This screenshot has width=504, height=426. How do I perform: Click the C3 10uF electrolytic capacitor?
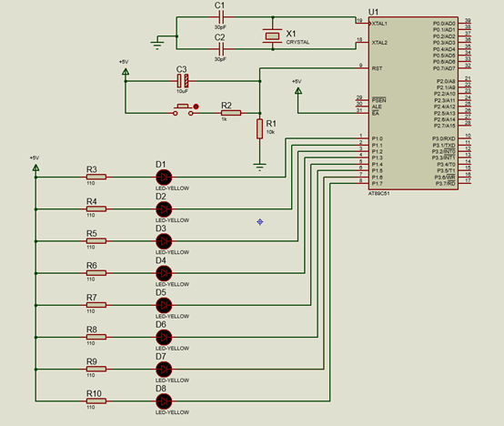coord(183,81)
